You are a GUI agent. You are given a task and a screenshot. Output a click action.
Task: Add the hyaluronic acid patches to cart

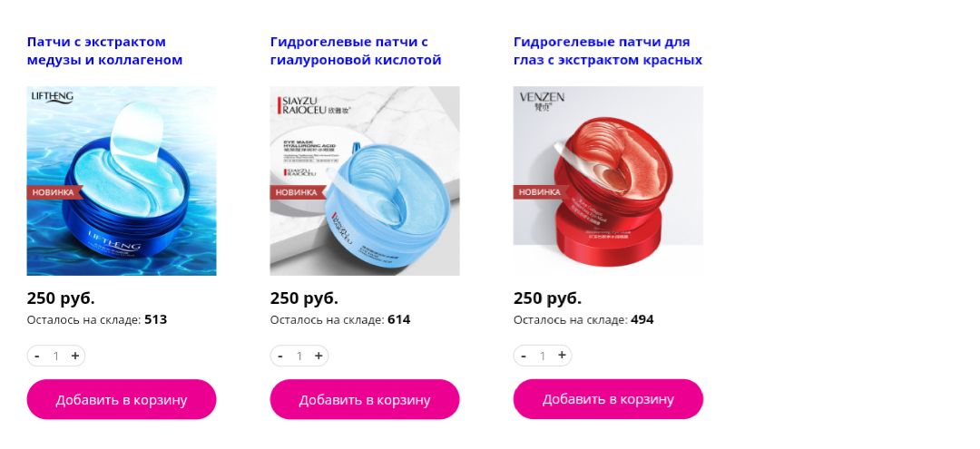pyautogui.click(x=365, y=399)
